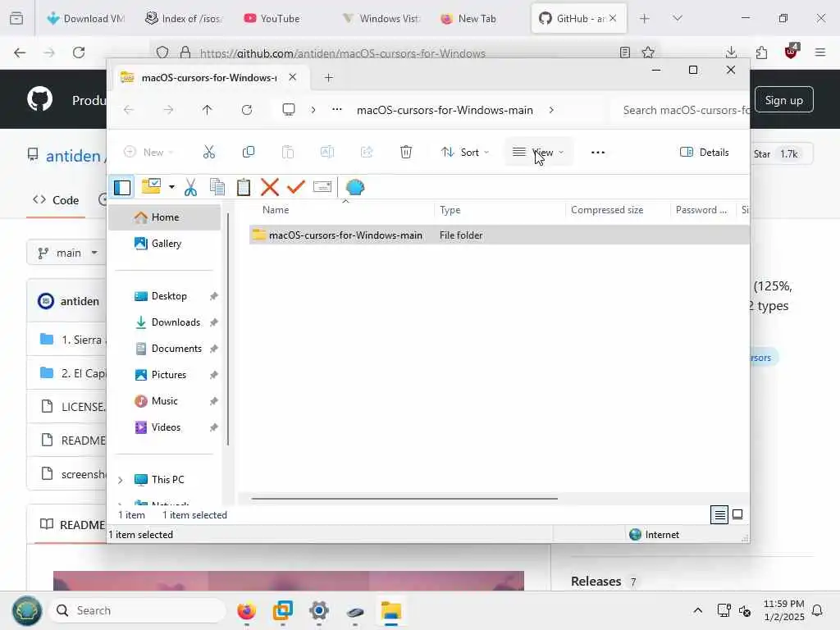The image size is (840, 630).
Task: Expand the address bar ellipsis path menu
Action: pos(336,109)
